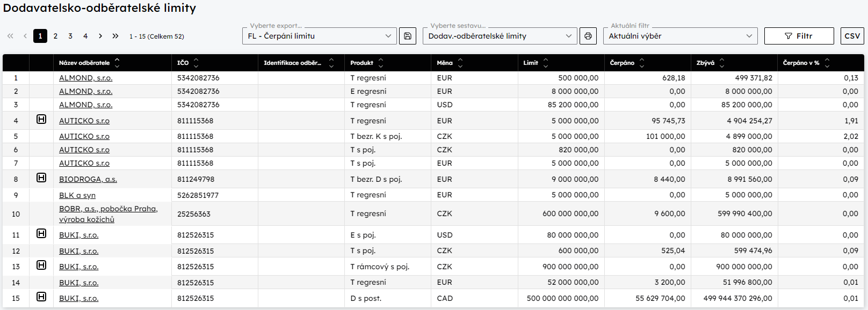
Task: Click the H icon in the BIODROGA row
Action: coord(41,178)
